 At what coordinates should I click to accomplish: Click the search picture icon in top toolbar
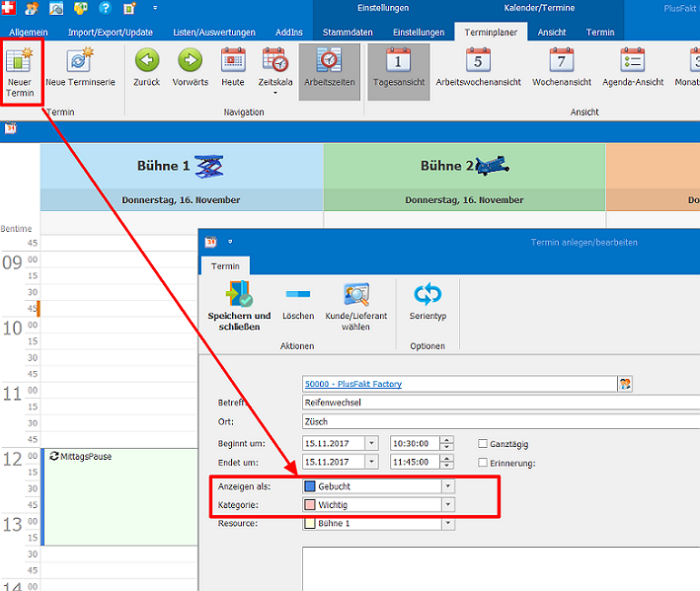(x=56, y=8)
